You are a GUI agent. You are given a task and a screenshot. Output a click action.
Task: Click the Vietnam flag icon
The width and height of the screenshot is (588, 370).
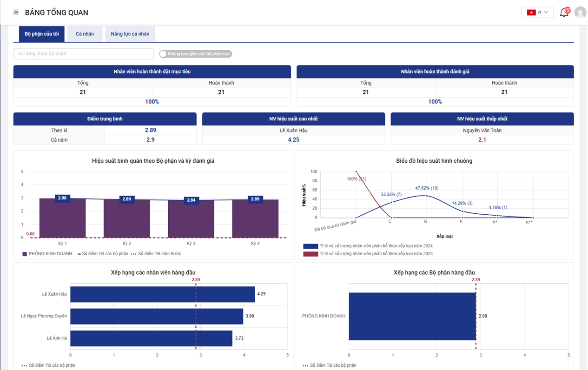531,13
